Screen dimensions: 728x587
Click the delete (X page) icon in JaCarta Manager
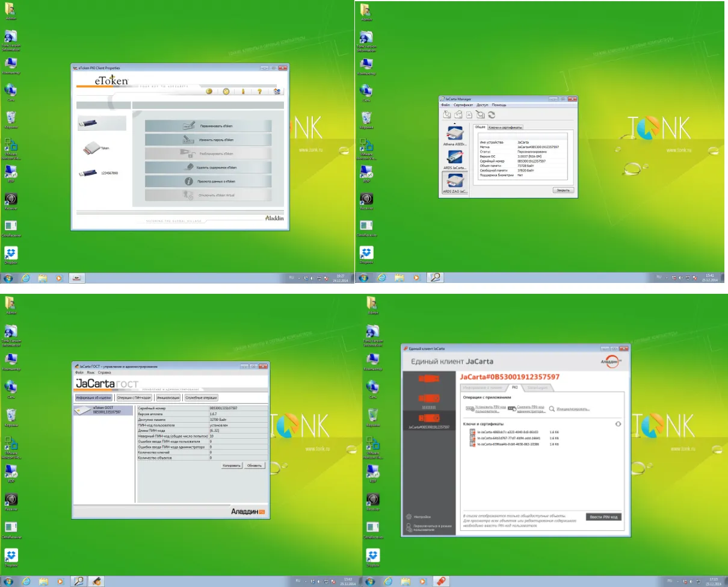[x=468, y=114]
